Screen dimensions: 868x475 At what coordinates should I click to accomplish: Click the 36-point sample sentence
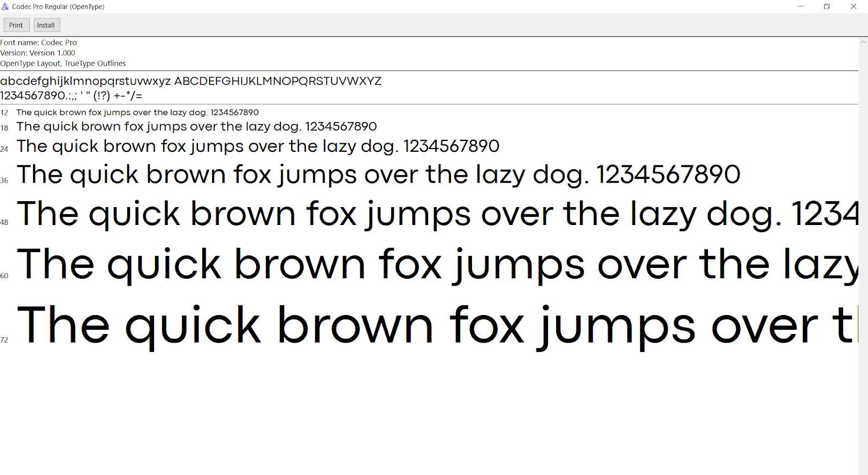coord(378,175)
